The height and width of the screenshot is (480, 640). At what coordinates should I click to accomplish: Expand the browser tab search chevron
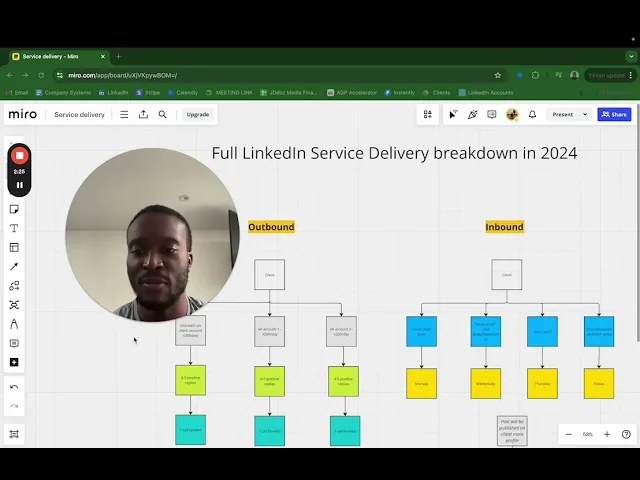click(x=631, y=57)
